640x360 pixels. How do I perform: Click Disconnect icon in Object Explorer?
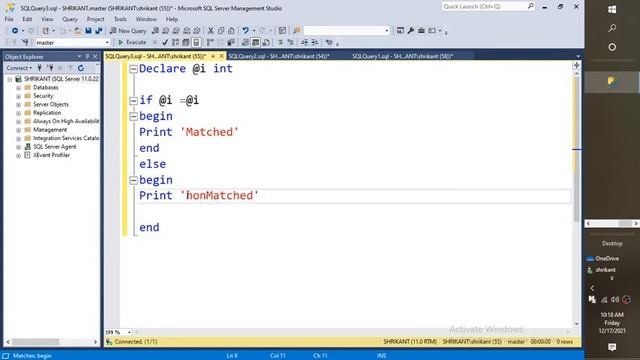[50, 68]
